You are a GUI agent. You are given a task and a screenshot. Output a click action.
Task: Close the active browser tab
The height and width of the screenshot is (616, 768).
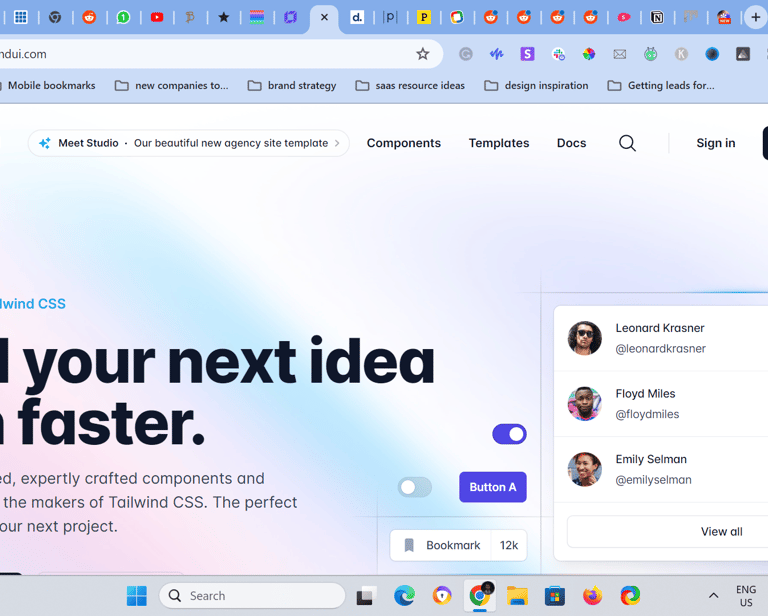click(324, 18)
